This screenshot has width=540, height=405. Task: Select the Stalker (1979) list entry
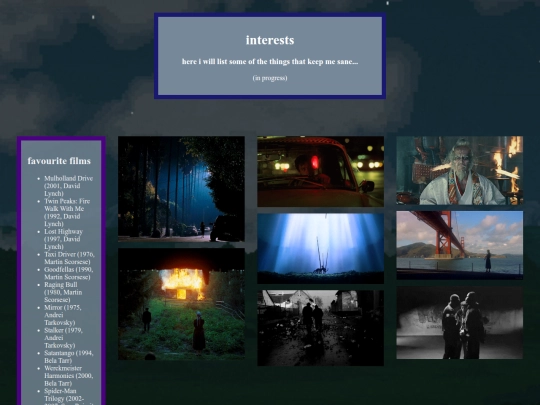63,338
